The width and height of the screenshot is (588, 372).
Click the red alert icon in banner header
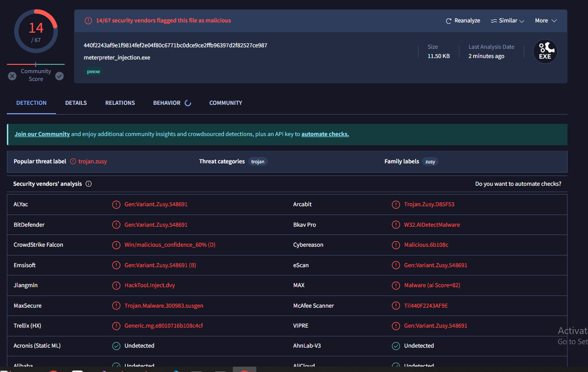click(88, 20)
